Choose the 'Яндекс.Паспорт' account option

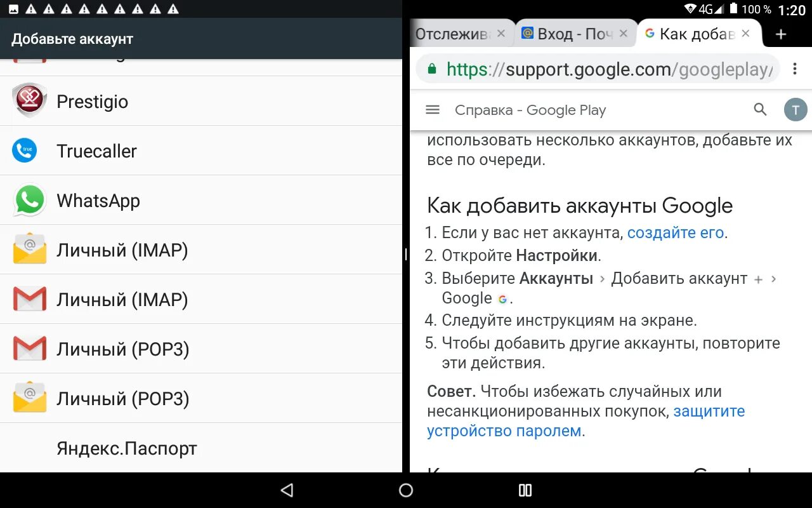pos(201,448)
